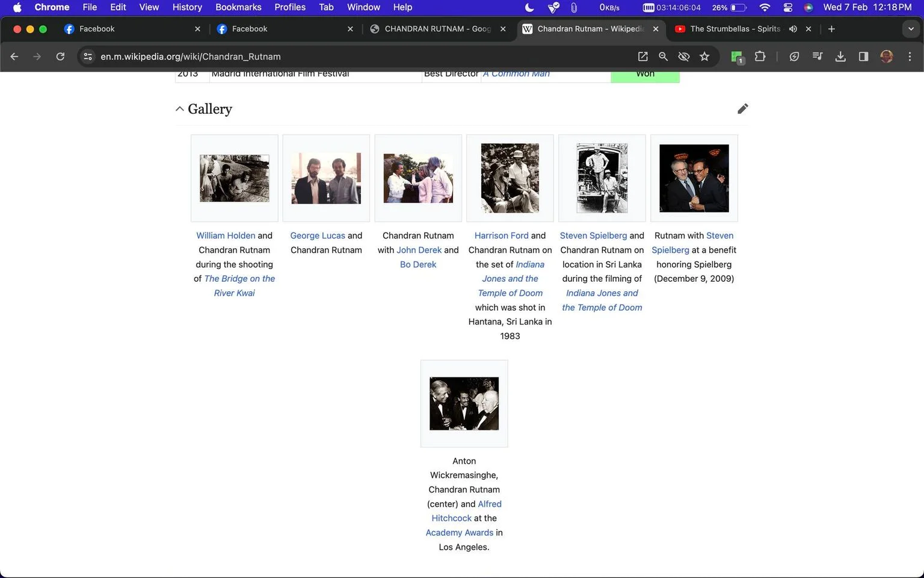This screenshot has width=924, height=578.
Task: Click the media control playlist icon
Action: tap(817, 57)
